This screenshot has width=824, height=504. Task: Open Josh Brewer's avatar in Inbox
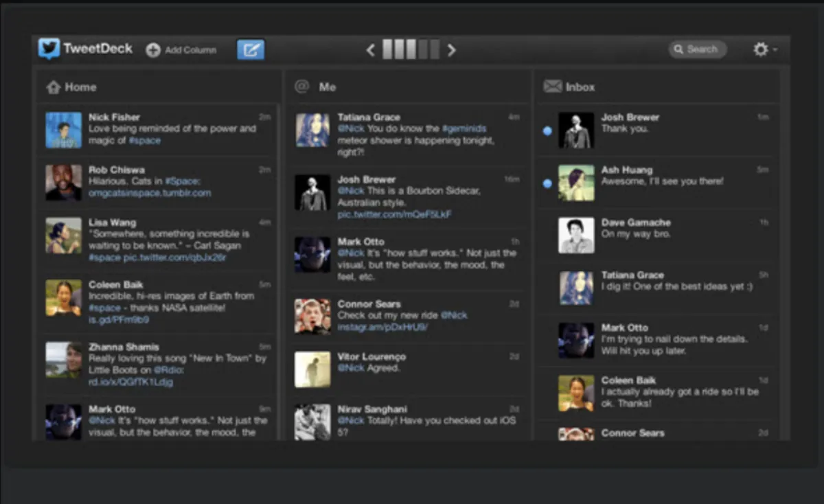pos(576,130)
